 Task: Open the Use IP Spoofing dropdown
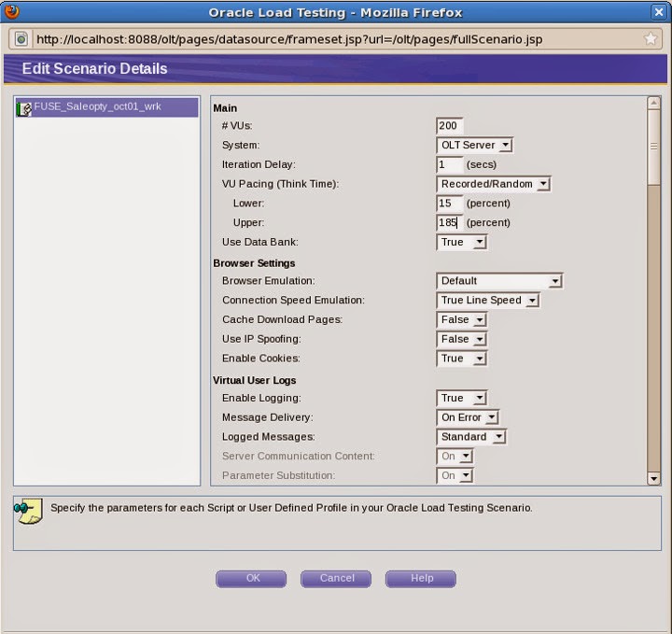click(x=462, y=339)
